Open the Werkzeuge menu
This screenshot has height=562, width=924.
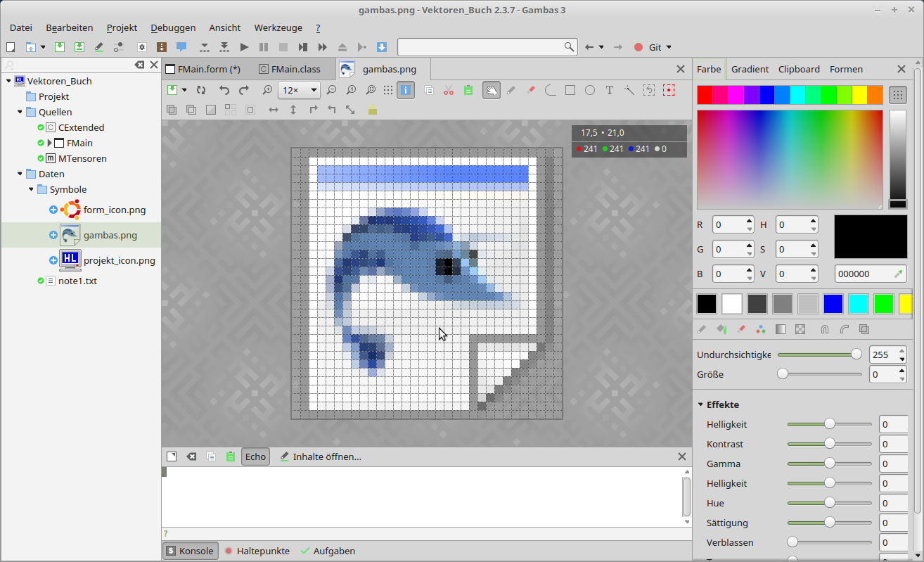tap(278, 27)
